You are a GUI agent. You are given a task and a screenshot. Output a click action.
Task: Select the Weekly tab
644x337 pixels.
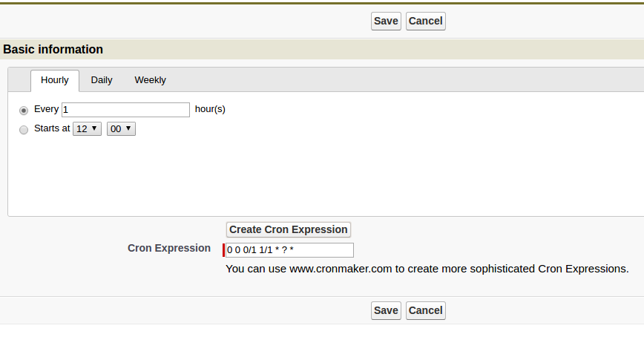pyautogui.click(x=151, y=80)
